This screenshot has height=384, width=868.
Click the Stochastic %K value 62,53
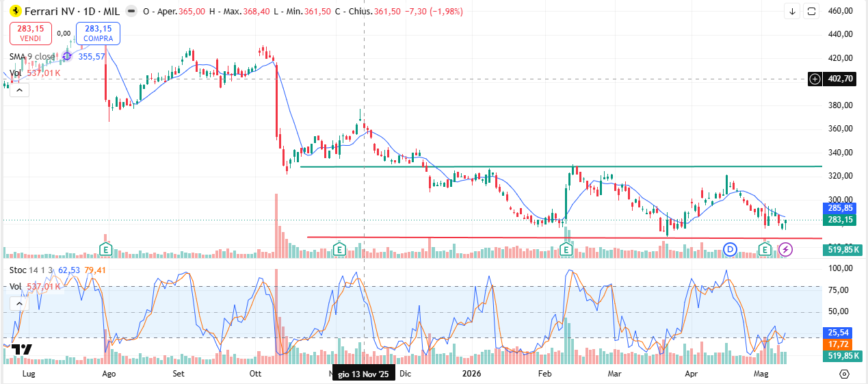tap(69, 270)
